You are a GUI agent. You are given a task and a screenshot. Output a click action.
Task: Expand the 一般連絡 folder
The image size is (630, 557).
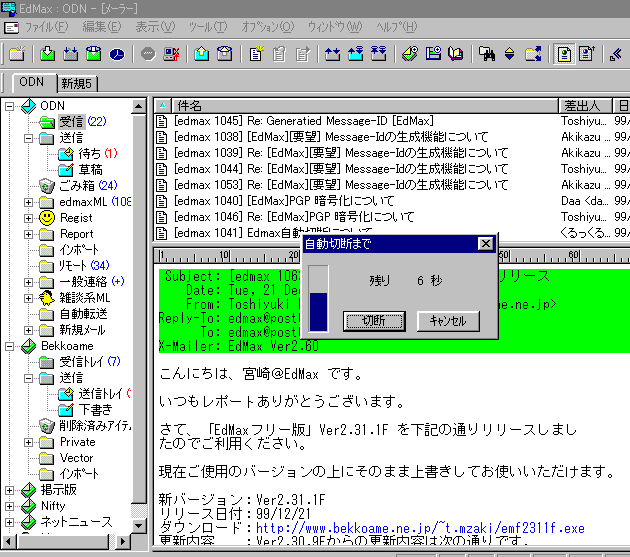click(28, 282)
